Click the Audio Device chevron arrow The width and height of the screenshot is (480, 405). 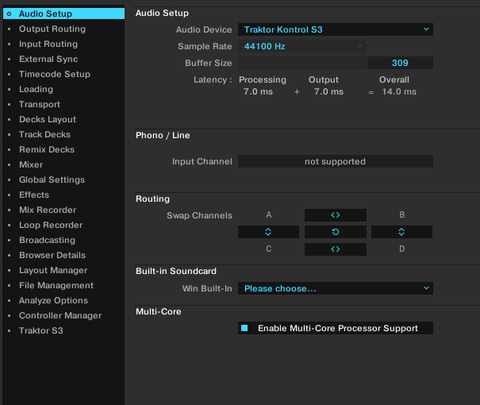pyautogui.click(x=426, y=29)
